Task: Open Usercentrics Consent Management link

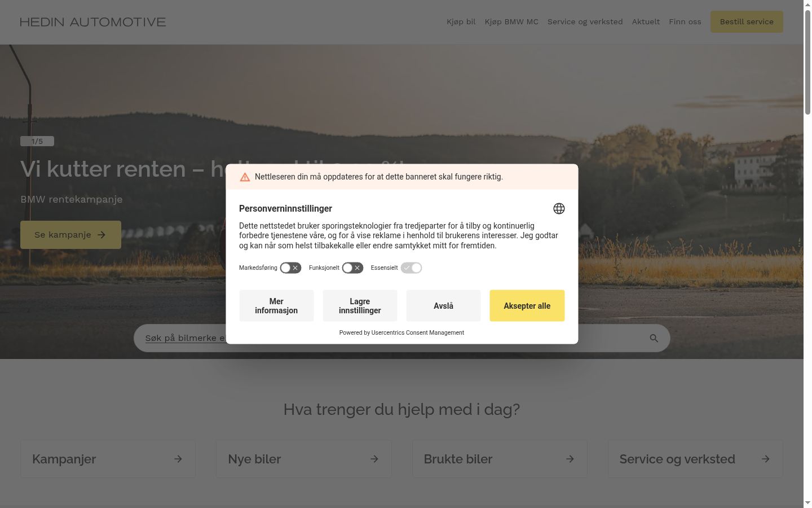Action: pos(418,333)
